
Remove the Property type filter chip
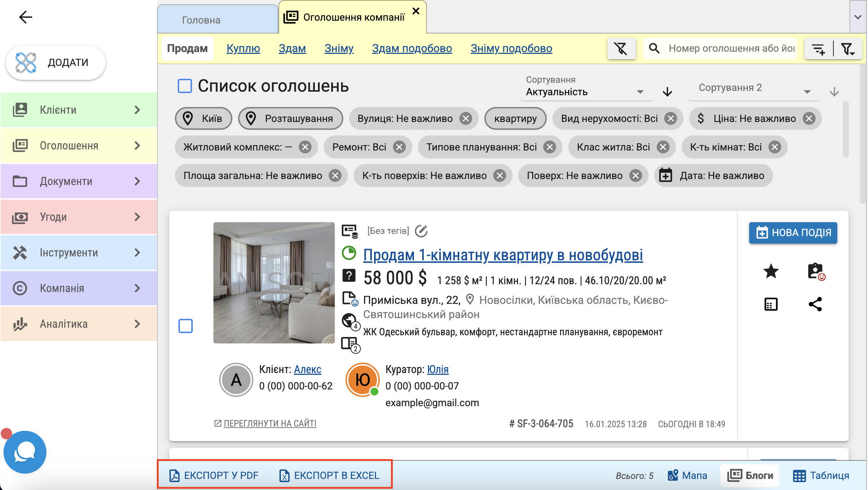(x=671, y=118)
